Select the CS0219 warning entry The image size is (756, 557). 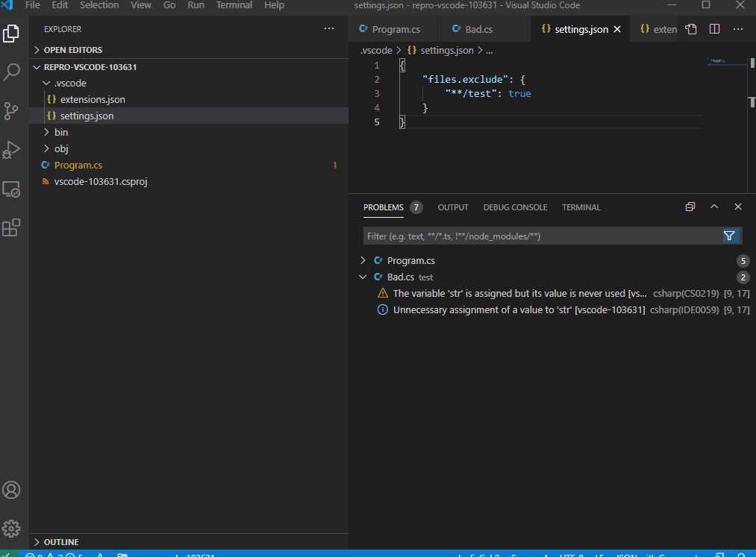point(522,293)
